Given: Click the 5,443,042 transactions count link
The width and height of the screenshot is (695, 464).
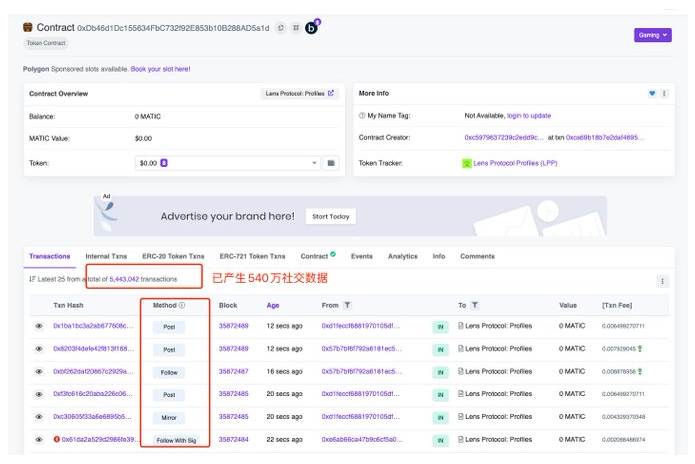Looking at the screenshot, I should tap(124, 279).
